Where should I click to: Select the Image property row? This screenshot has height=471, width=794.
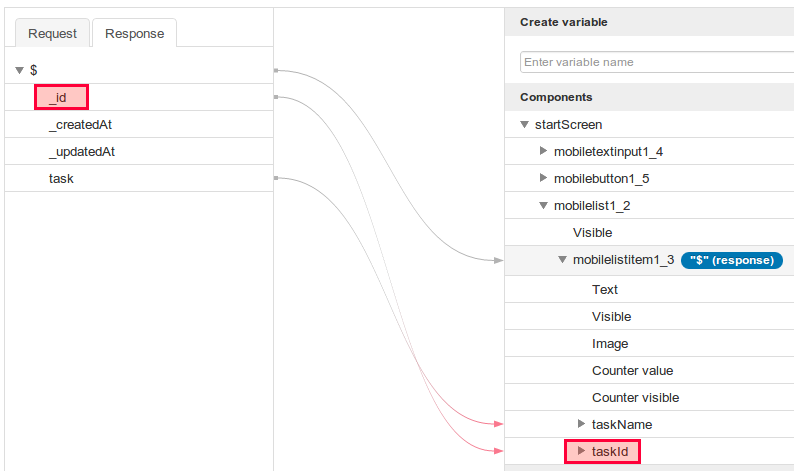point(610,344)
